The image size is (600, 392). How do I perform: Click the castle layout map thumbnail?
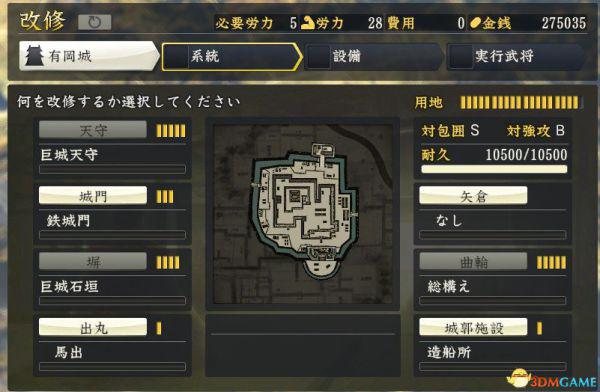[x=303, y=214]
